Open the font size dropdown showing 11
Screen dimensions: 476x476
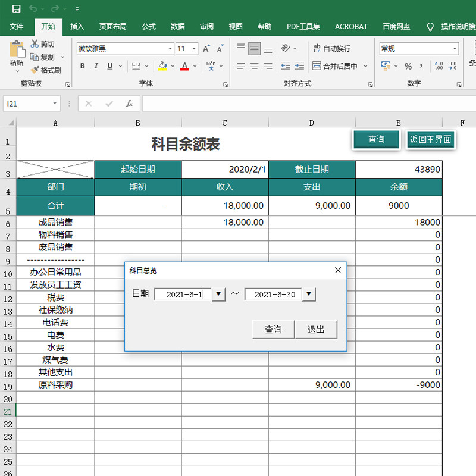194,49
